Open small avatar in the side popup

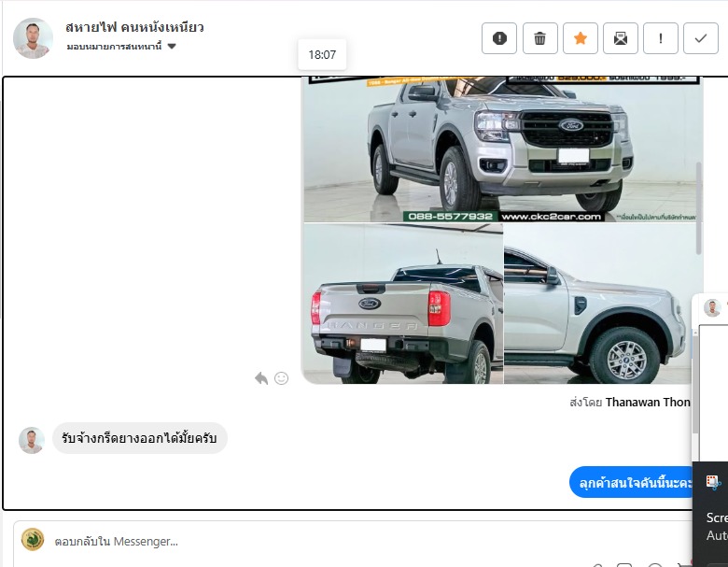[x=712, y=307]
